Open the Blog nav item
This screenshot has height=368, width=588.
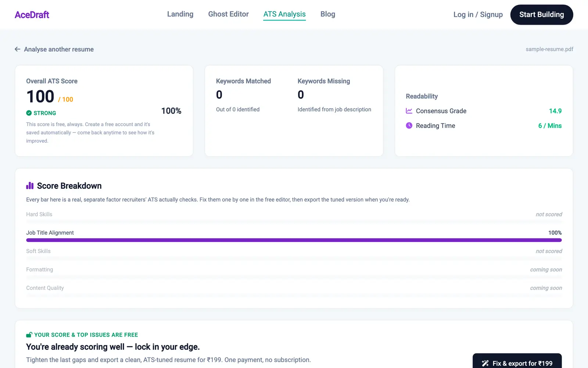click(x=328, y=14)
